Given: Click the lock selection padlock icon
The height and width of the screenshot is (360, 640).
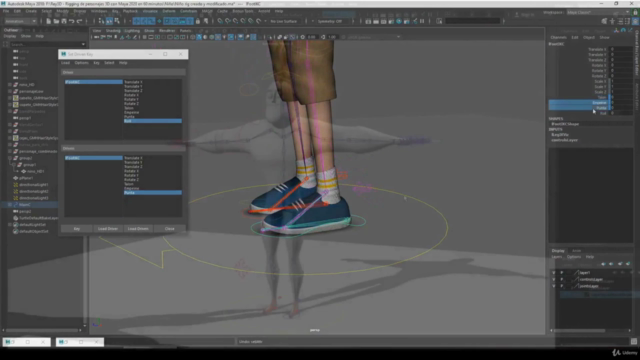Looking at the screenshot, I should click(198, 21).
